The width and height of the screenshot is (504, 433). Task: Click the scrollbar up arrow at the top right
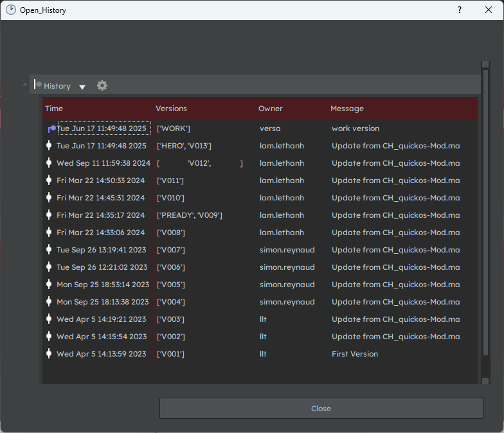[486, 64]
